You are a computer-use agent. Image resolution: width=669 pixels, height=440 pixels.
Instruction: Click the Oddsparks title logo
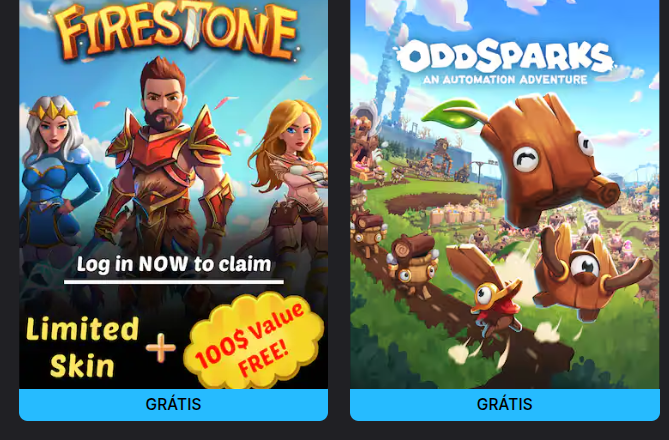(506, 56)
